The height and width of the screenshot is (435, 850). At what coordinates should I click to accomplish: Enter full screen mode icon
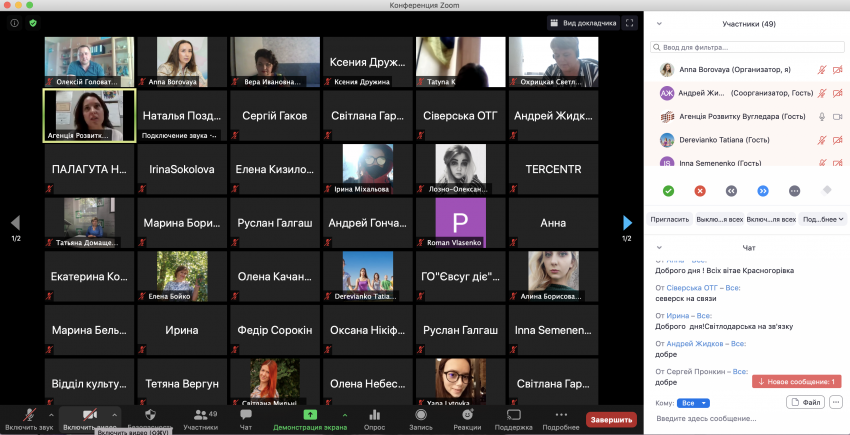coord(629,23)
